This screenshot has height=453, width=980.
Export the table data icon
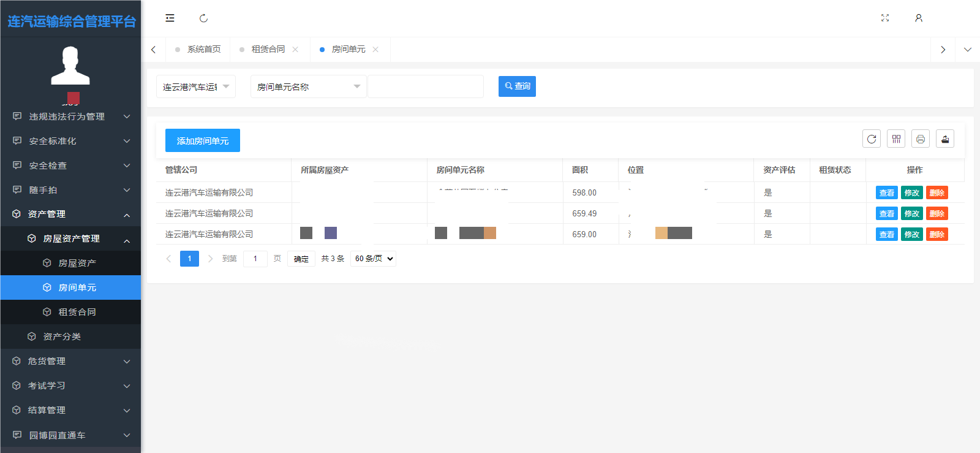[x=944, y=139]
